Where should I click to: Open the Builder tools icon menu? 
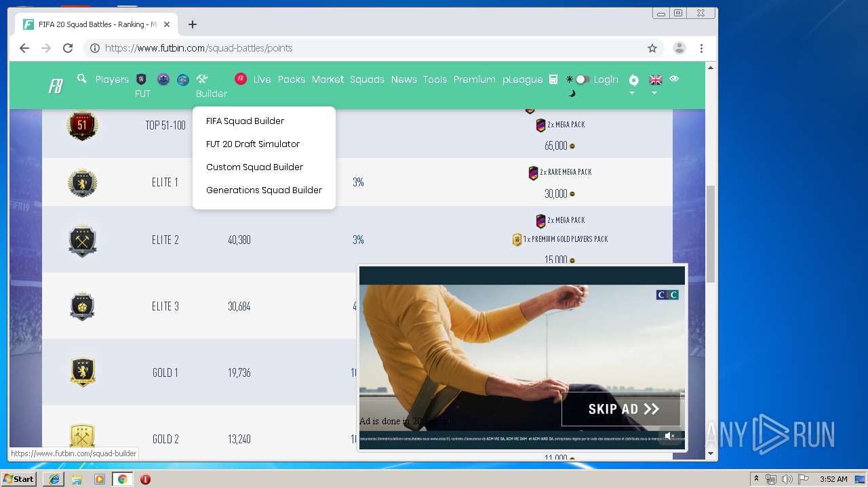point(202,79)
